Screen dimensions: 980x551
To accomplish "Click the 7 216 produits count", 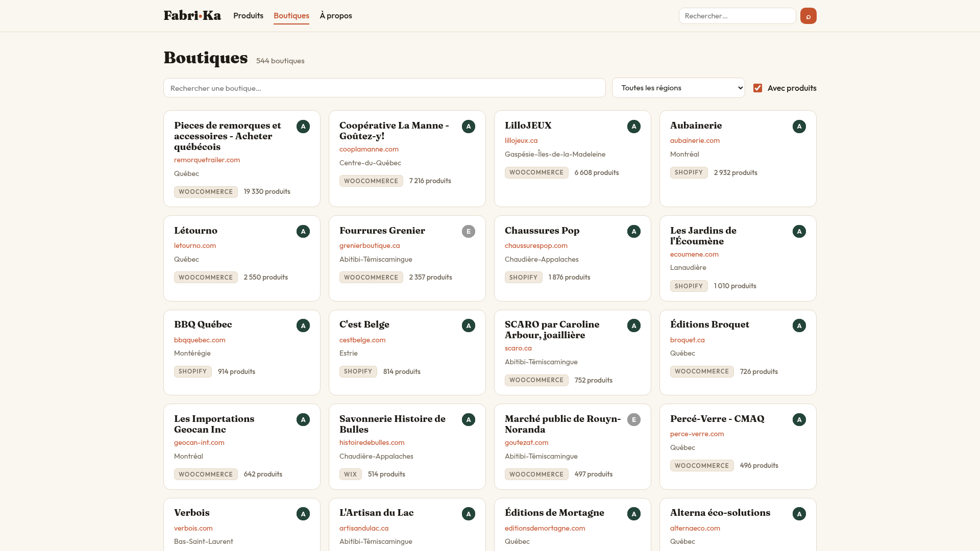I will point(430,181).
